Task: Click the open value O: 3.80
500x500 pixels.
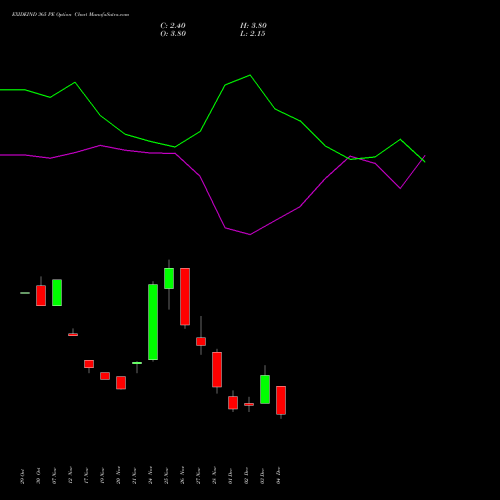Action: click(173, 34)
